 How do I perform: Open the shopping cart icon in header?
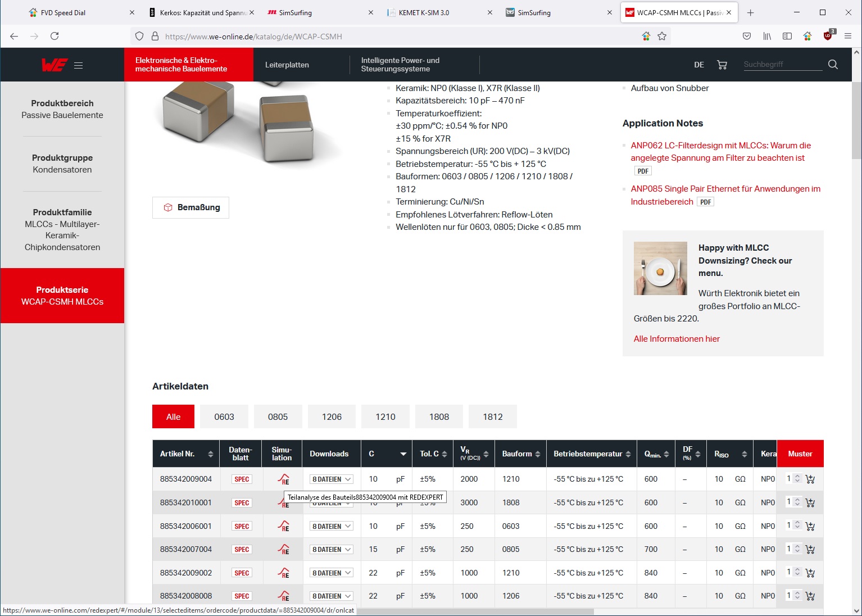722,65
